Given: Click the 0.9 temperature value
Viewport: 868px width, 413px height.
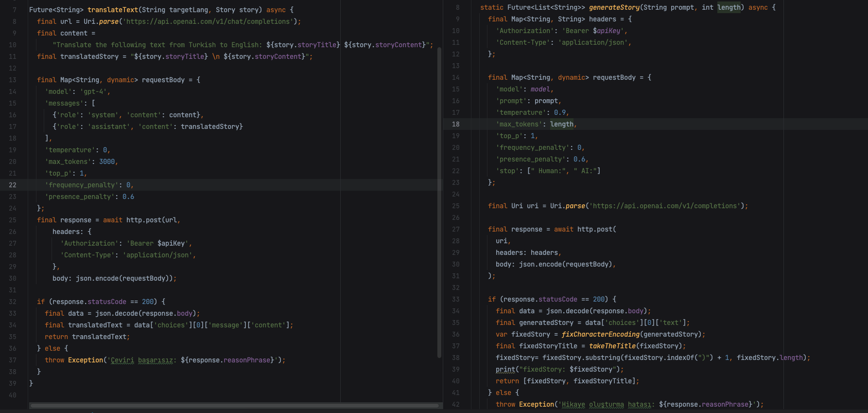Looking at the screenshot, I should [x=560, y=112].
